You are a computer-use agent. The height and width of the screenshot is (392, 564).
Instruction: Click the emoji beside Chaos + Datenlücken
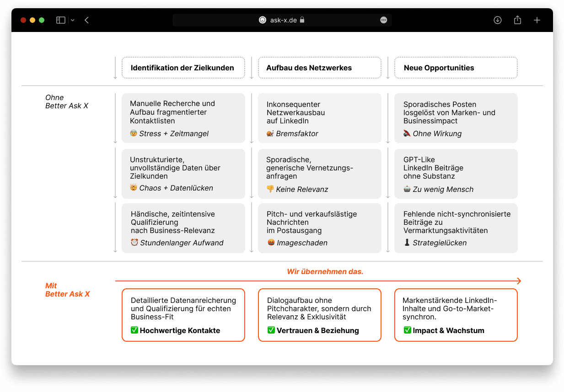(134, 188)
